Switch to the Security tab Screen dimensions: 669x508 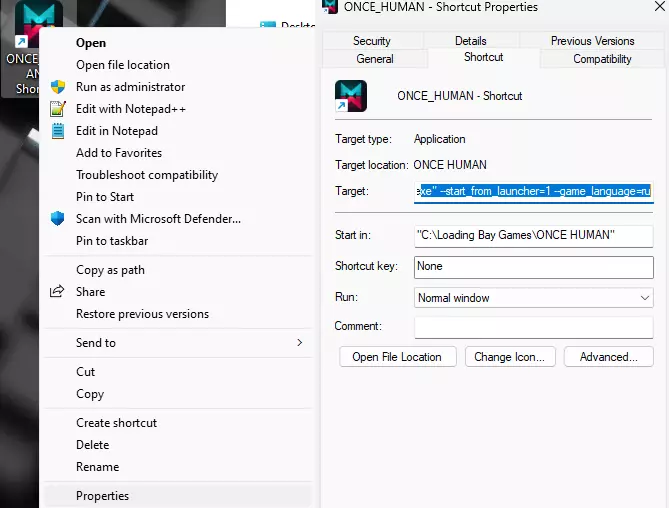pyautogui.click(x=372, y=41)
